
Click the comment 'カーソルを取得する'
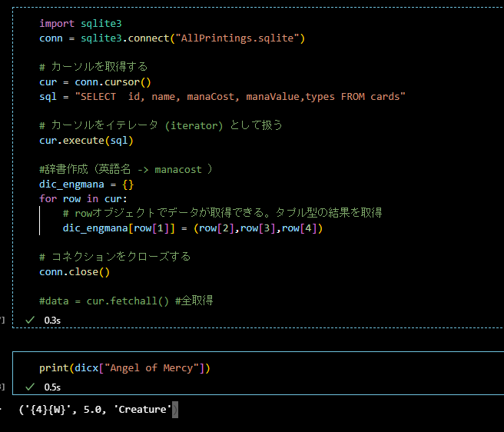[93, 67]
